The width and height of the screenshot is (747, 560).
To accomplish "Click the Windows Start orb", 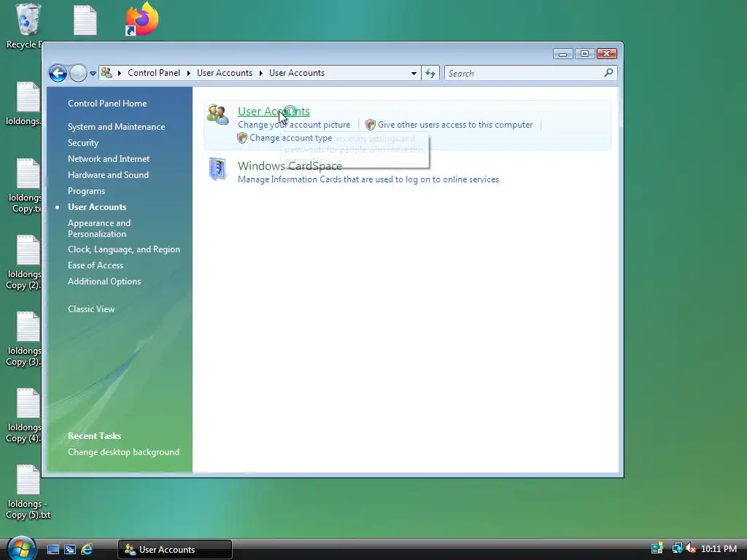I will click(x=21, y=548).
